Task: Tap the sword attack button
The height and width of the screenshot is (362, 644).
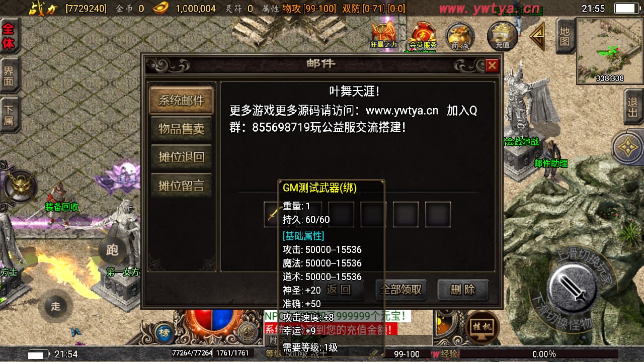Action: [x=572, y=288]
